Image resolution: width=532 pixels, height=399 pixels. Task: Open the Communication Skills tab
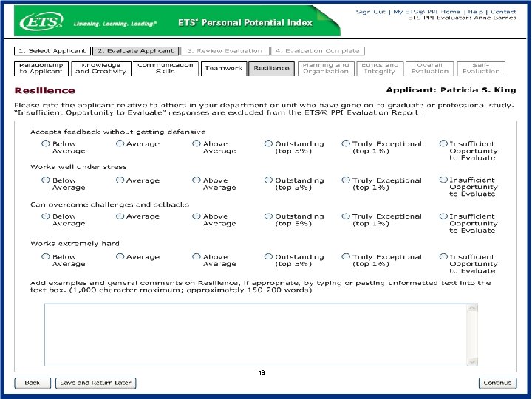(x=166, y=69)
